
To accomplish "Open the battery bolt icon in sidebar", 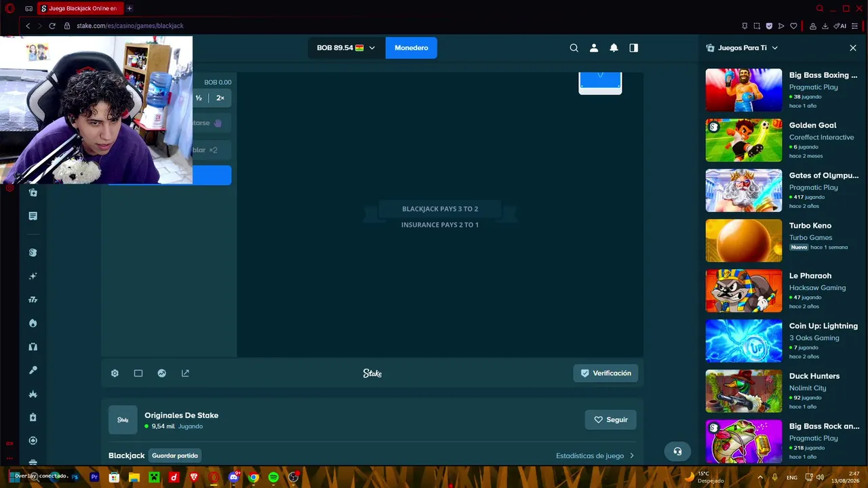I will point(33,418).
